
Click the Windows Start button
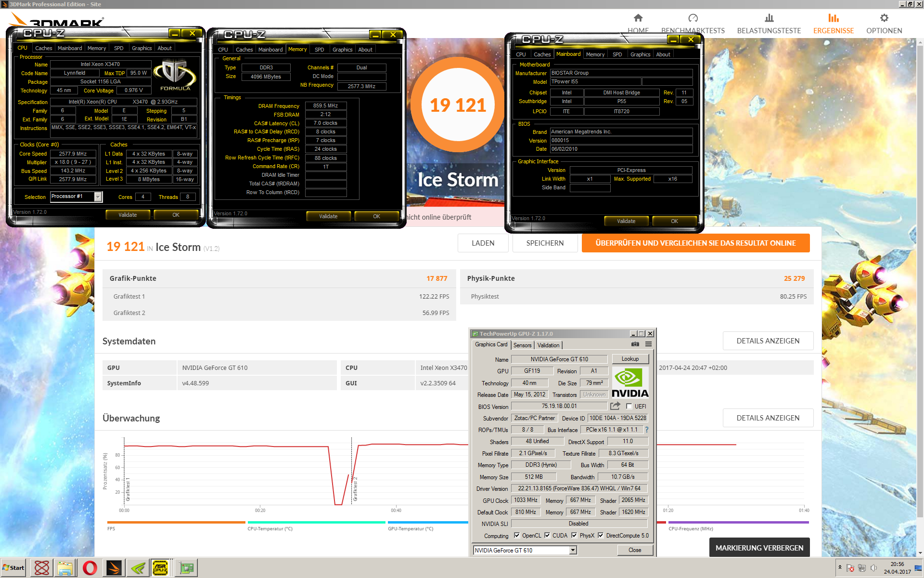pyautogui.click(x=13, y=568)
